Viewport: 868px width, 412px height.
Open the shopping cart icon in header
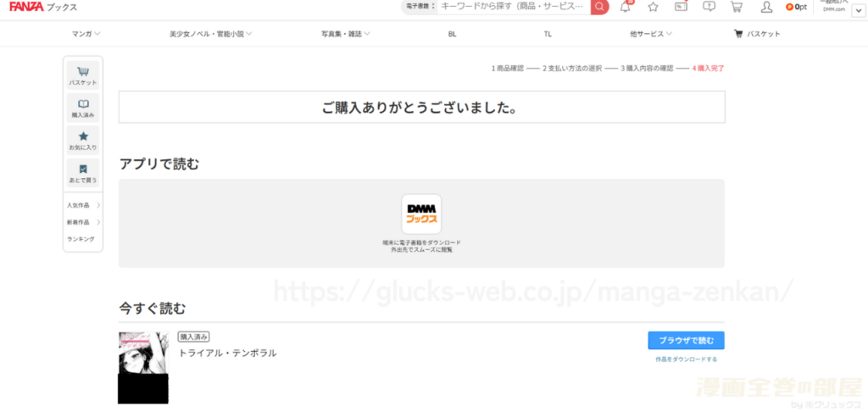pyautogui.click(x=737, y=7)
